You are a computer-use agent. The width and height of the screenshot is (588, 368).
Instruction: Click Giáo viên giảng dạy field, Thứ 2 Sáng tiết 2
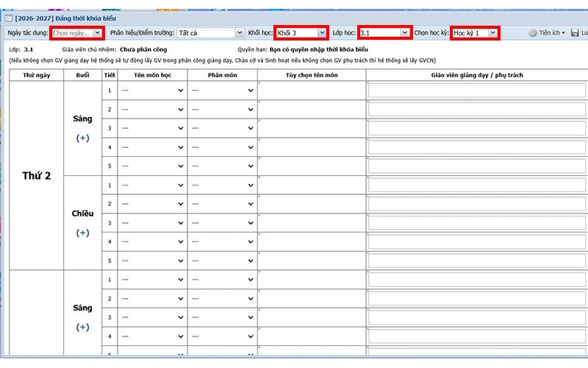tap(477, 110)
